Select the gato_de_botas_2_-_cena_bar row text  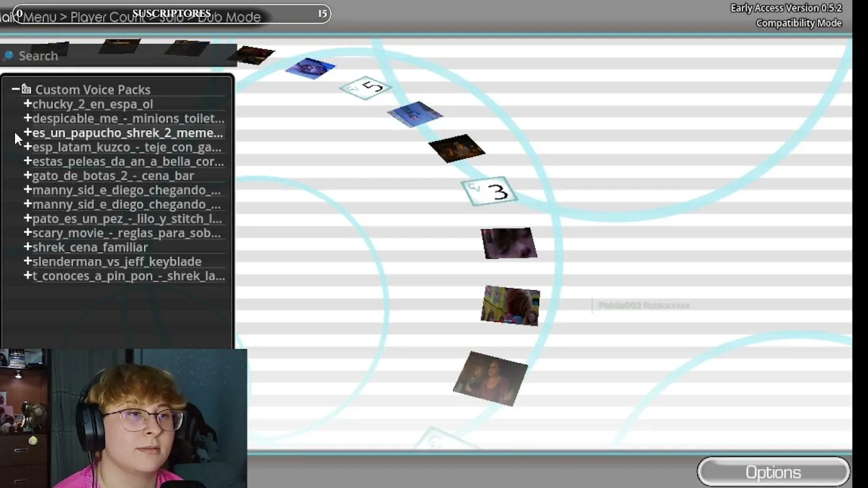click(113, 176)
